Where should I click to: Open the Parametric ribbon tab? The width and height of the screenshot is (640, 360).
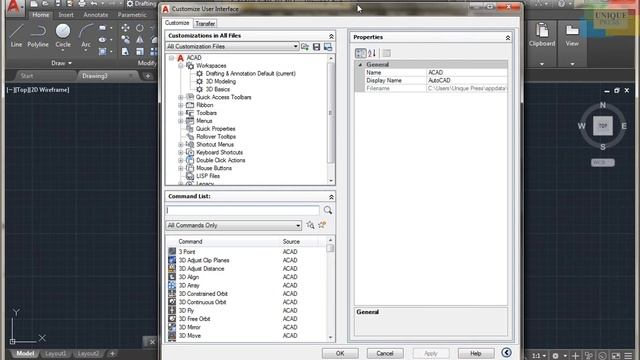(132, 15)
